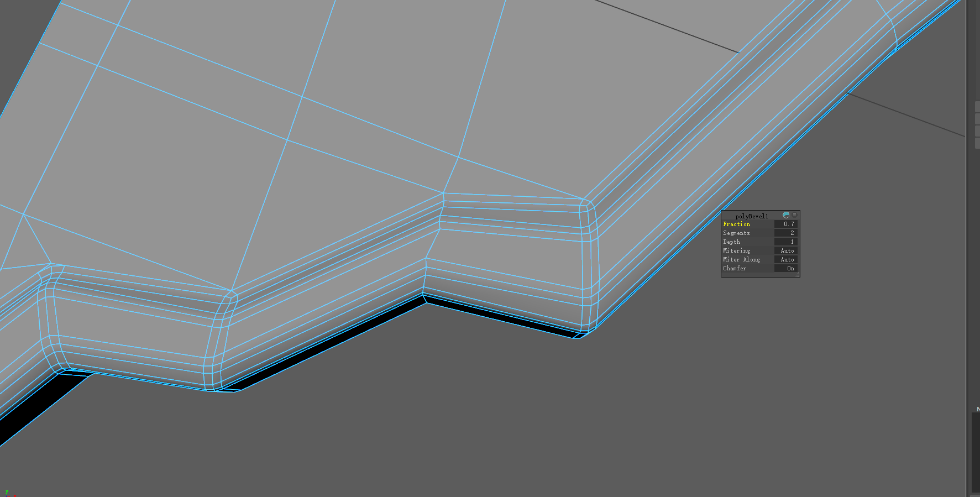Click the Segments label
This screenshot has height=497, width=980.
pos(737,233)
